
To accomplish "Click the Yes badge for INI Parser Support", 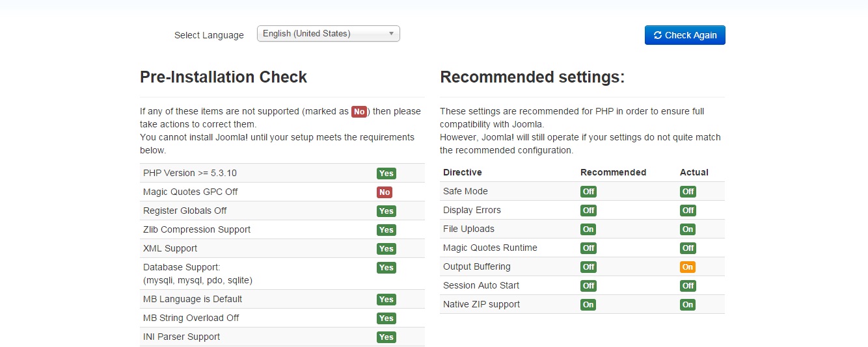I will pos(386,337).
